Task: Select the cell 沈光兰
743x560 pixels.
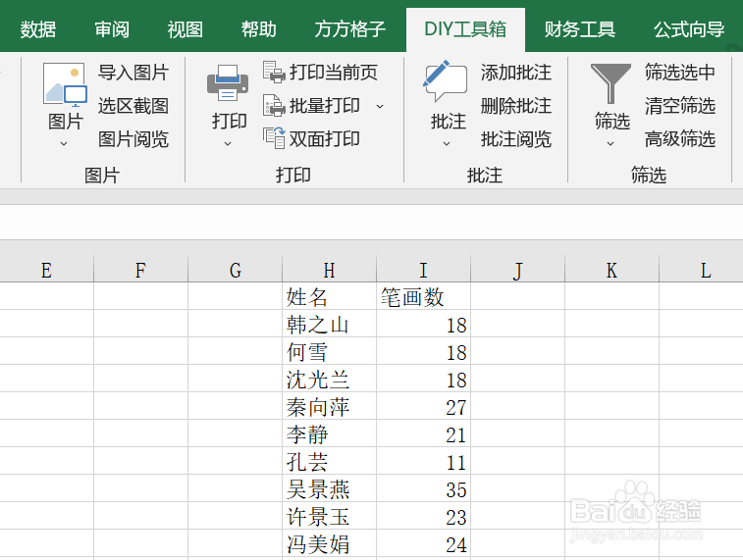Action: [x=330, y=379]
